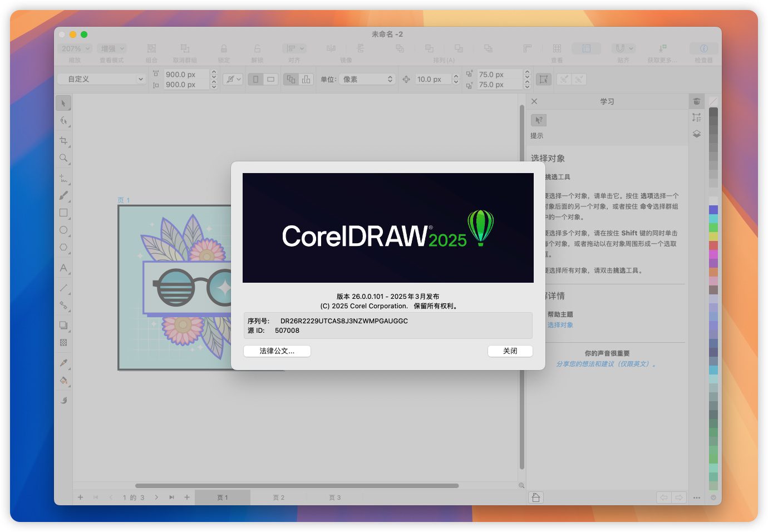Open the 选择对象 help topic link
This screenshot has height=532, width=768.
[x=560, y=325]
